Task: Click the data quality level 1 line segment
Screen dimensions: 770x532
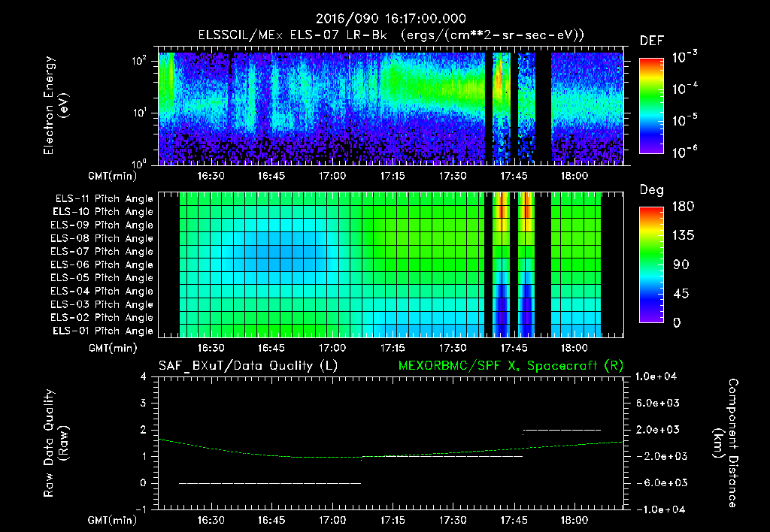Action: pos(442,456)
